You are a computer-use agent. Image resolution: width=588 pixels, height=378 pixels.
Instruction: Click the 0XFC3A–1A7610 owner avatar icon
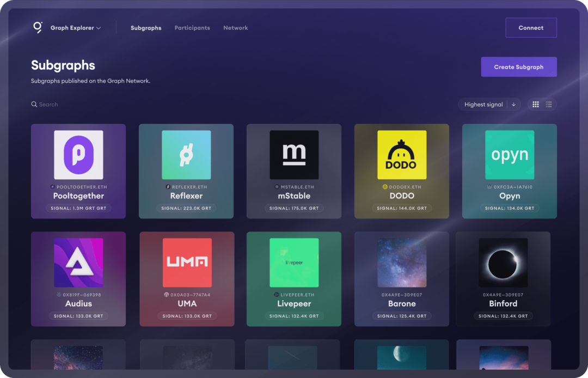pos(489,187)
